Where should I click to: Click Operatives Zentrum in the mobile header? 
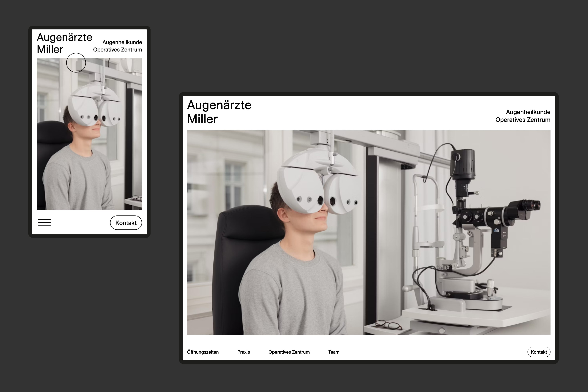pos(117,50)
